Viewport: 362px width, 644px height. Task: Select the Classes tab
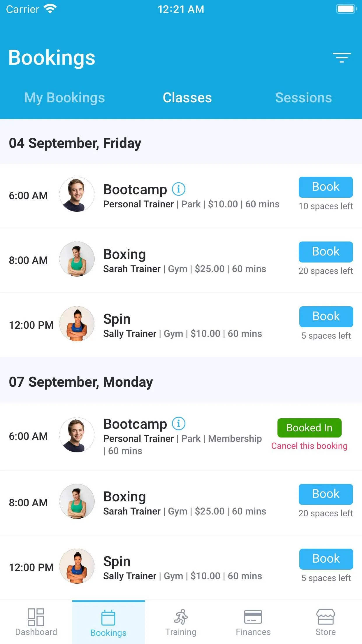(x=187, y=98)
